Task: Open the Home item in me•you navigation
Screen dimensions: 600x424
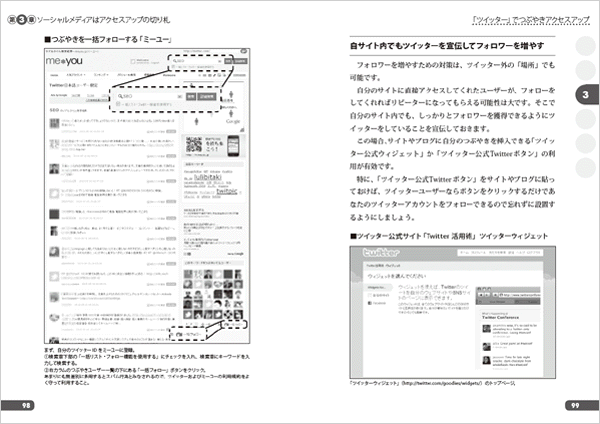Action: [54, 75]
